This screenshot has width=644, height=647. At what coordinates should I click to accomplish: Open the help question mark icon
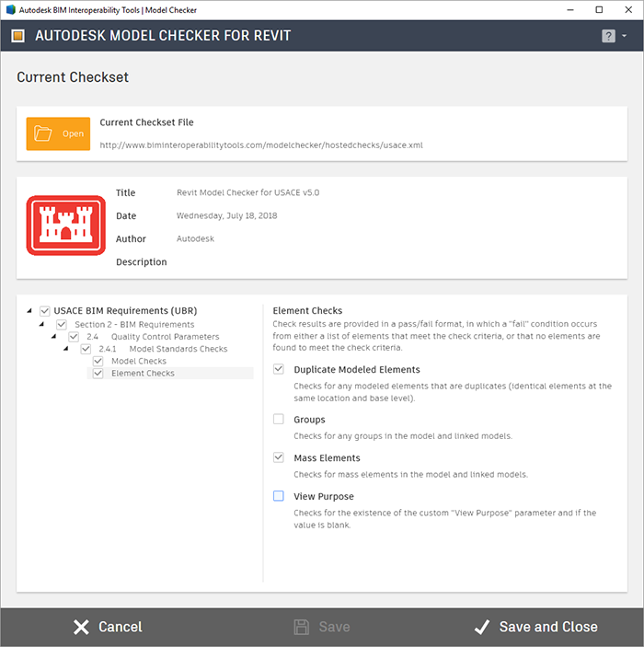coord(608,36)
